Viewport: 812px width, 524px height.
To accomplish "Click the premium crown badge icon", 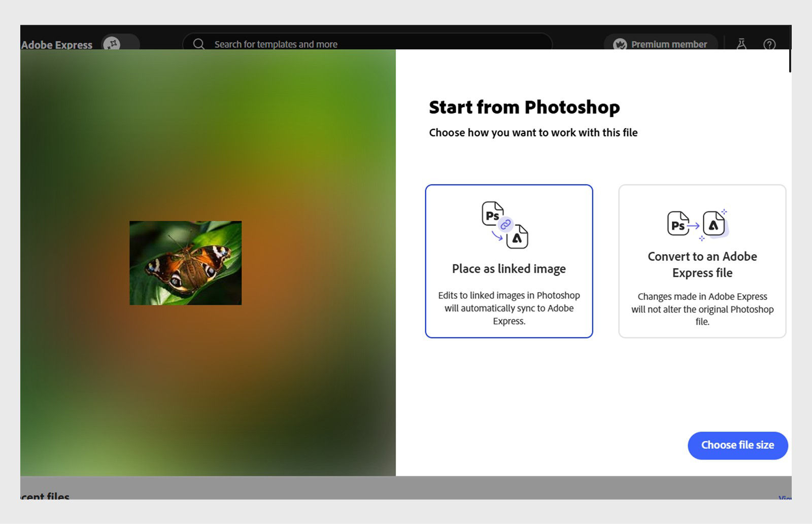I will 620,44.
